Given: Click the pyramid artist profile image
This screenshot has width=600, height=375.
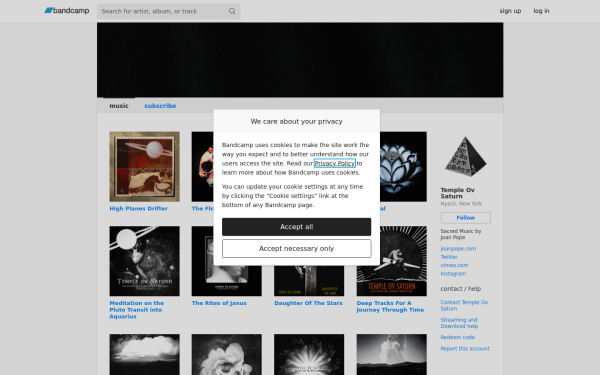Looking at the screenshot, I should [x=465, y=157].
